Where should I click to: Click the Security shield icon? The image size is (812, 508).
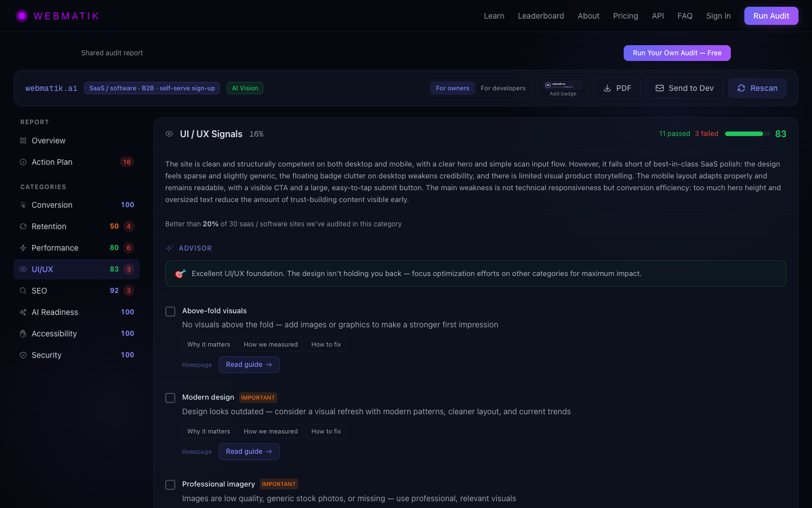(x=23, y=355)
